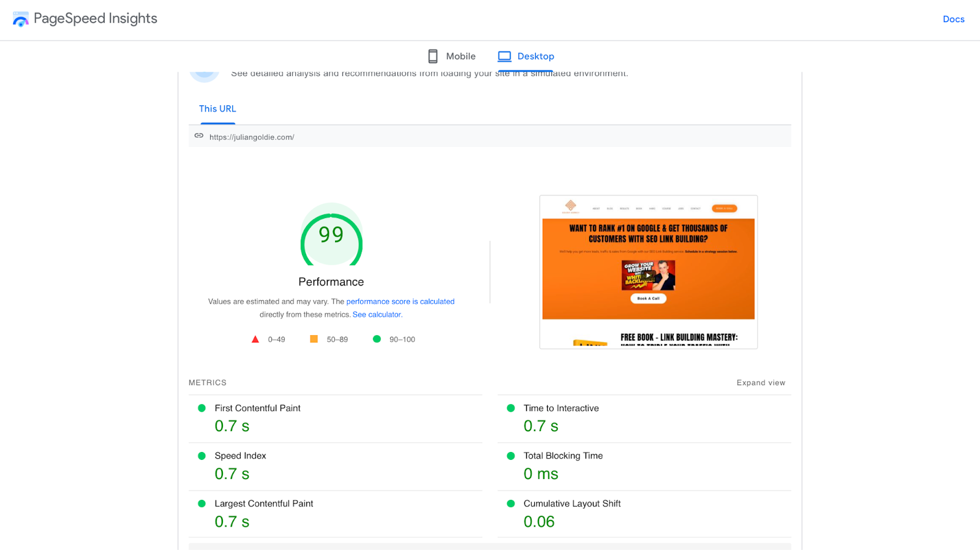The width and height of the screenshot is (980, 550).
Task: Click the red triangle 0–49 legend icon
Action: pyautogui.click(x=255, y=339)
